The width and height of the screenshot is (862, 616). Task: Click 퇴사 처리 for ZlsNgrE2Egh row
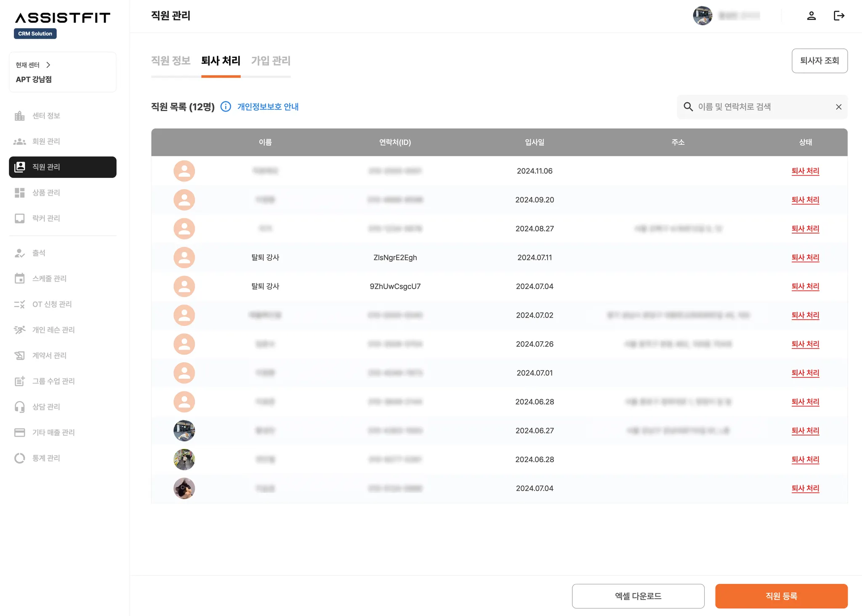[805, 258]
